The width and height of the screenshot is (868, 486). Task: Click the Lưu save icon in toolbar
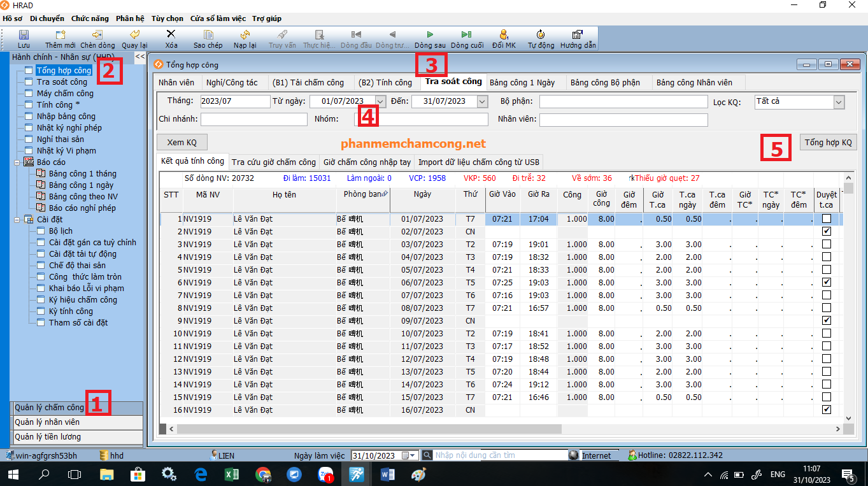(x=24, y=35)
